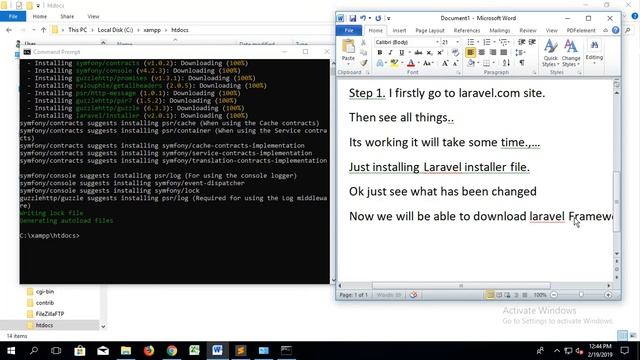Click the Save icon in Word toolbar

[353, 18]
